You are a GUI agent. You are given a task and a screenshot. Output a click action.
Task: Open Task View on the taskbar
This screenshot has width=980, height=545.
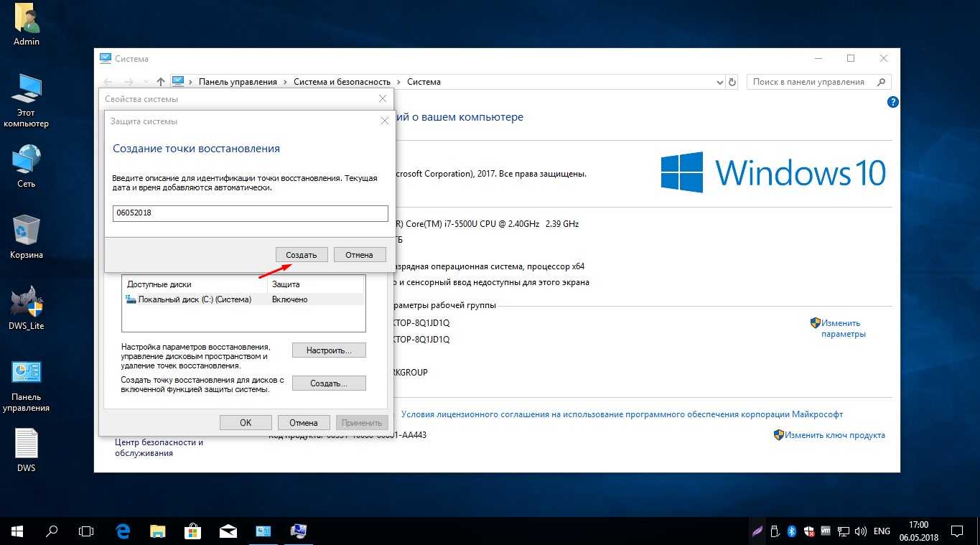click(86, 531)
